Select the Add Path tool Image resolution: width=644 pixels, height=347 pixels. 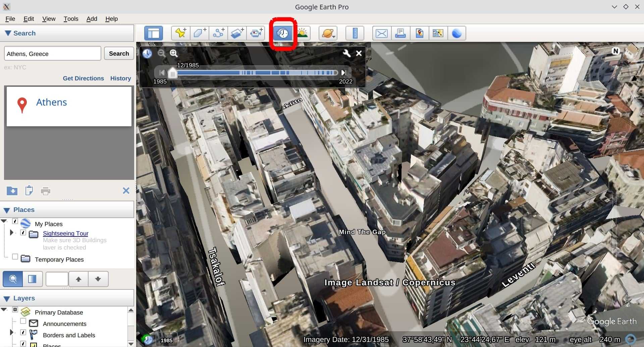click(218, 33)
